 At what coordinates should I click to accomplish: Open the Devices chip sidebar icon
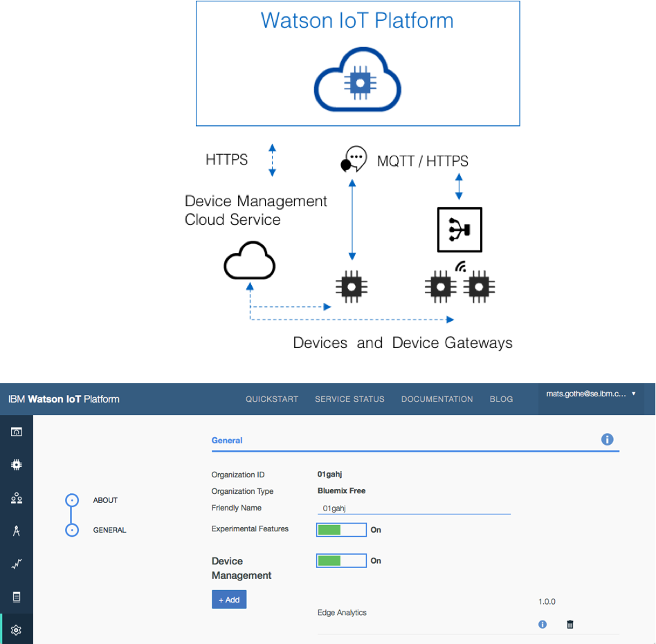point(17,465)
